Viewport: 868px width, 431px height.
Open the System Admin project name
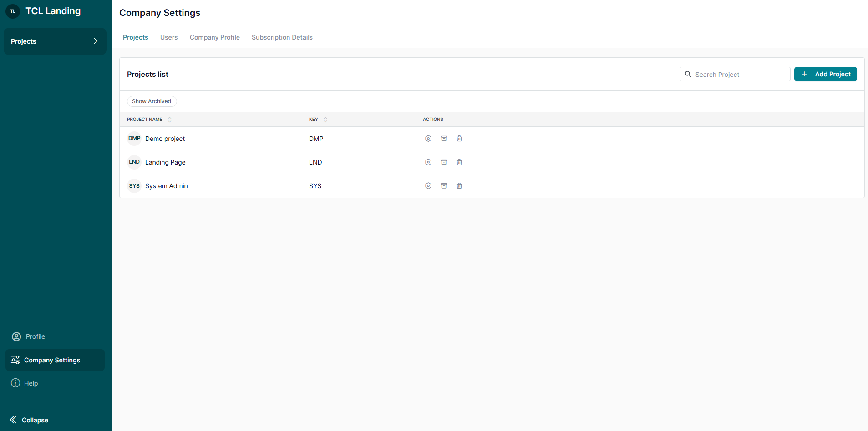point(167,186)
